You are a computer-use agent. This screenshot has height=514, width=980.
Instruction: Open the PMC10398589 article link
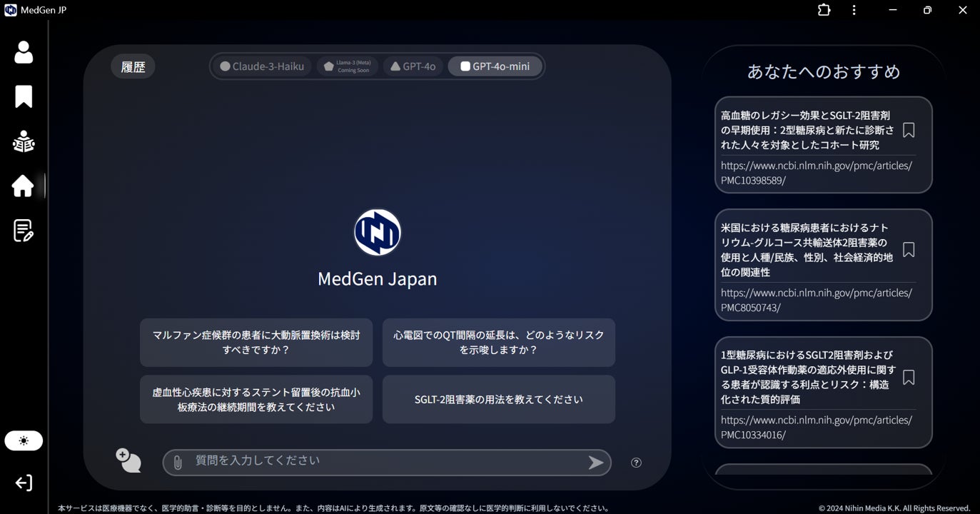(x=817, y=173)
